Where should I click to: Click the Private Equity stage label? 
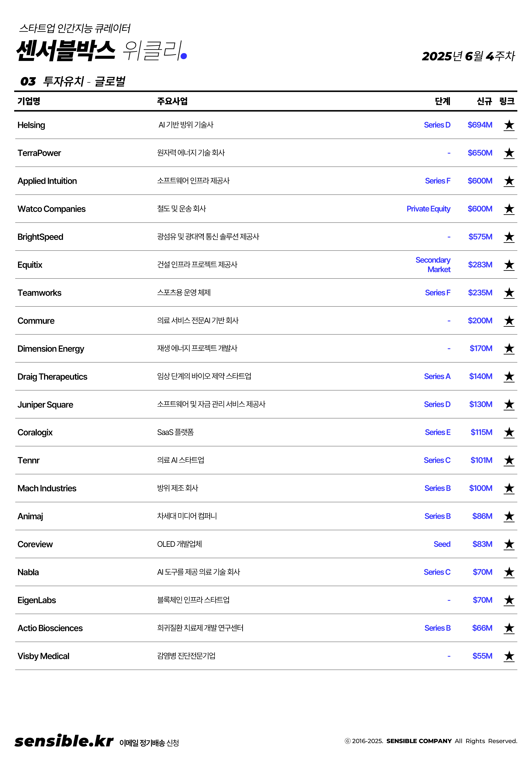coord(428,209)
